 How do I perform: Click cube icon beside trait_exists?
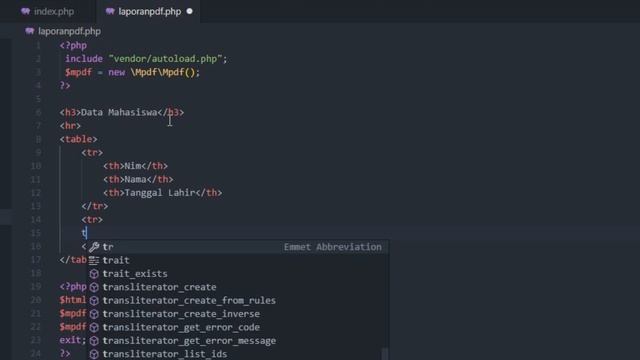pos(94,274)
